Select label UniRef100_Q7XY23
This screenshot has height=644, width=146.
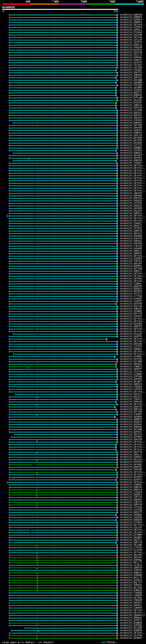click(x=131, y=146)
